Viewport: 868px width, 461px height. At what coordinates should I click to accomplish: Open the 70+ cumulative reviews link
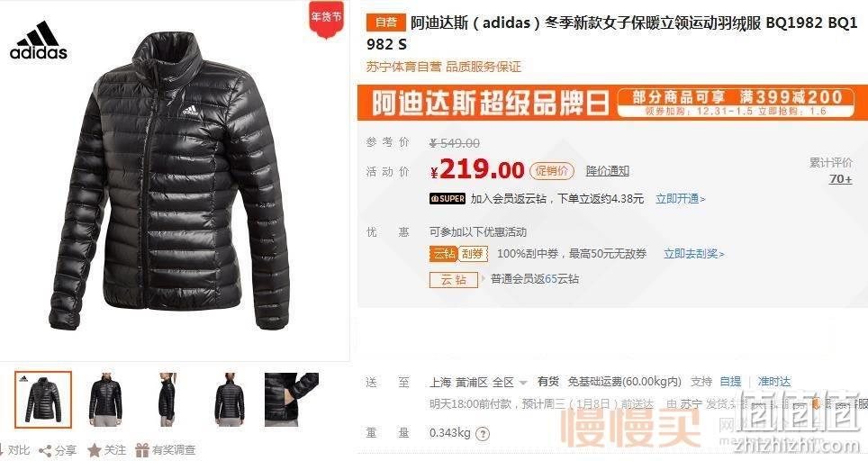click(840, 179)
